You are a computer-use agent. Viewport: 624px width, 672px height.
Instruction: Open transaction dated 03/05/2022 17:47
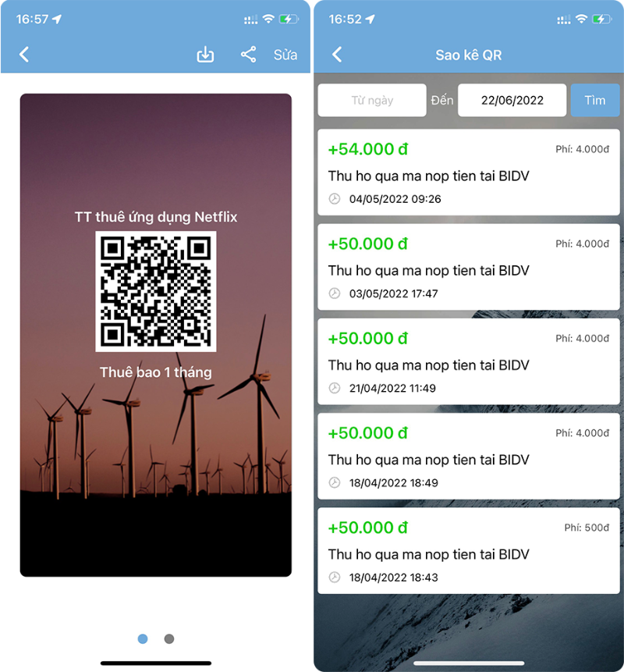pyautogui.click(x=469, y=267)
